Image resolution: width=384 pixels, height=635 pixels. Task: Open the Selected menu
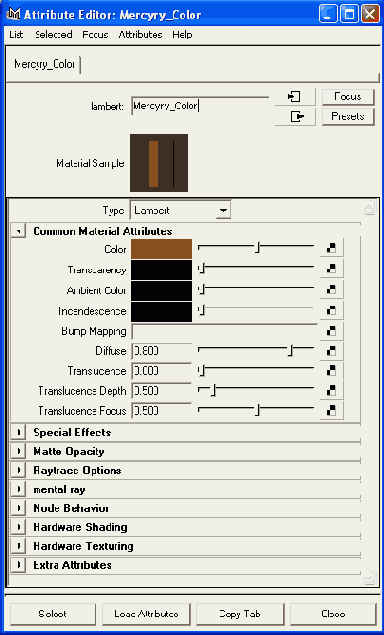tap(53, 35)
